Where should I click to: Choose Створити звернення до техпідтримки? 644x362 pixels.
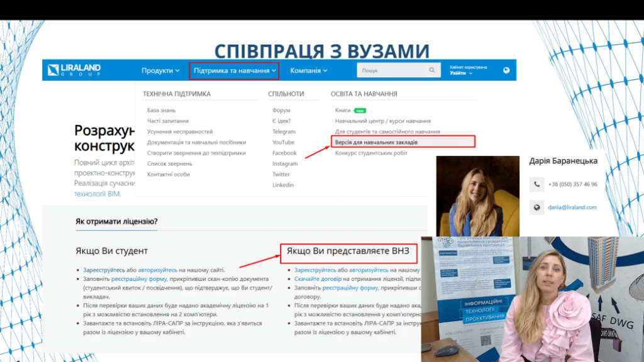pyautogui.click(x=196, y=153)
